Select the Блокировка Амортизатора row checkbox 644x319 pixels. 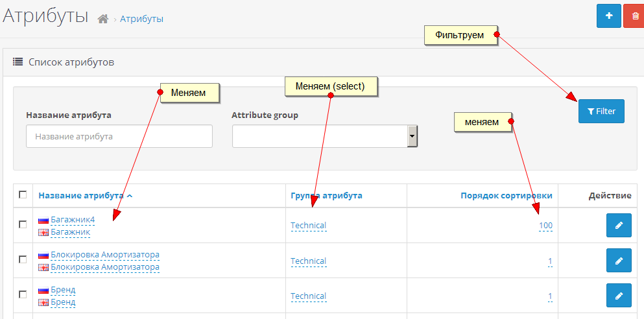pos(23,259)
